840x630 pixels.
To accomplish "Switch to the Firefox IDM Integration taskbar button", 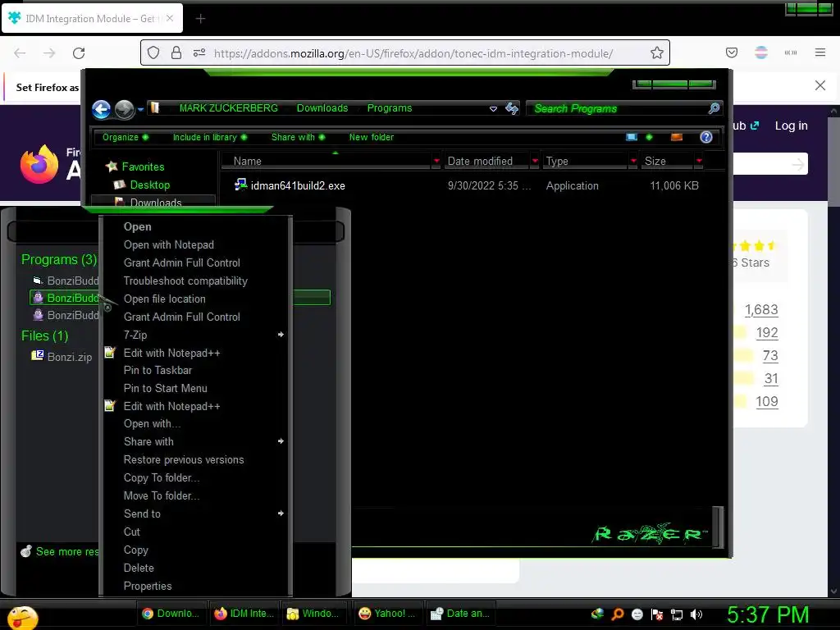I will pyautogui.click(x=244, y=614).
